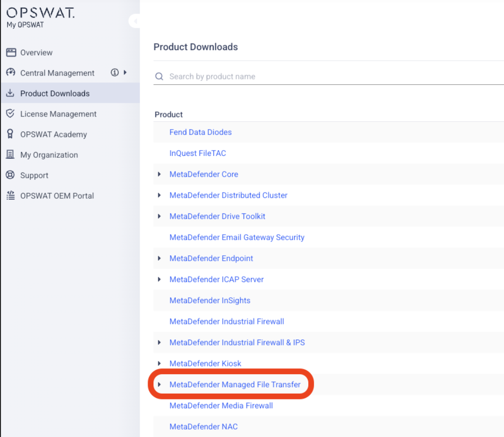Screen dimensions: 504x437
Task: Expand the MetaDefender Core row
Action: [159, 174]
